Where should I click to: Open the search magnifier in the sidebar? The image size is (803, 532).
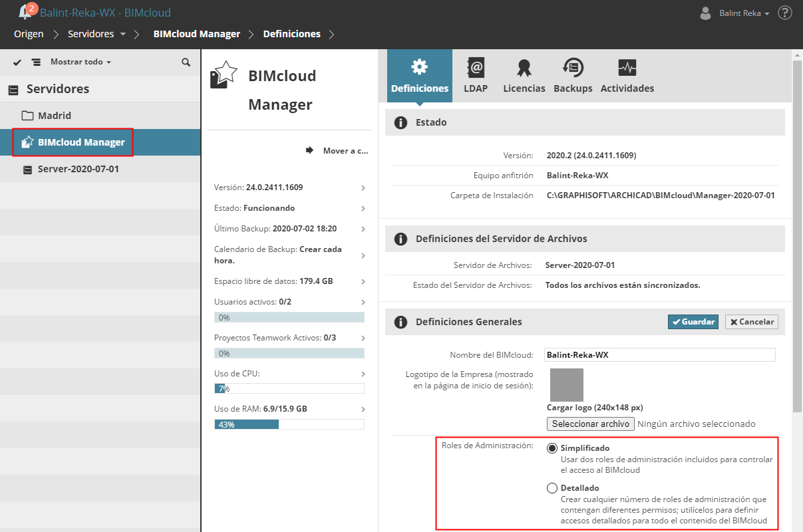click(x=186, y=62)
